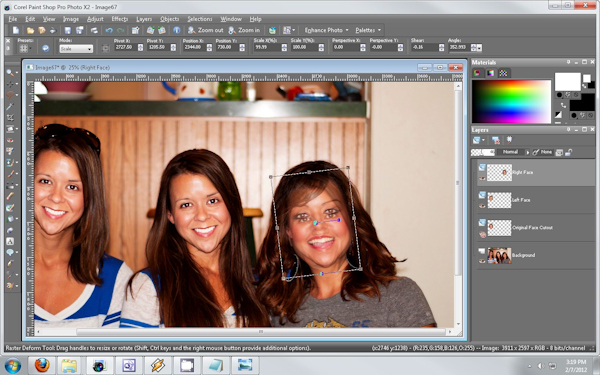Open the File menu

pyautogui.click(x=13, y=19)
